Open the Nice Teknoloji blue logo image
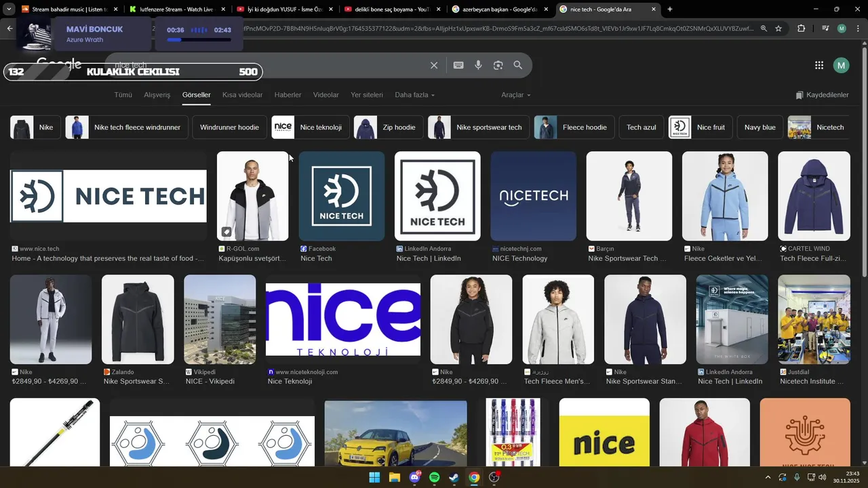Viewport: 868px width, 488px height. (x=343, y=319)
